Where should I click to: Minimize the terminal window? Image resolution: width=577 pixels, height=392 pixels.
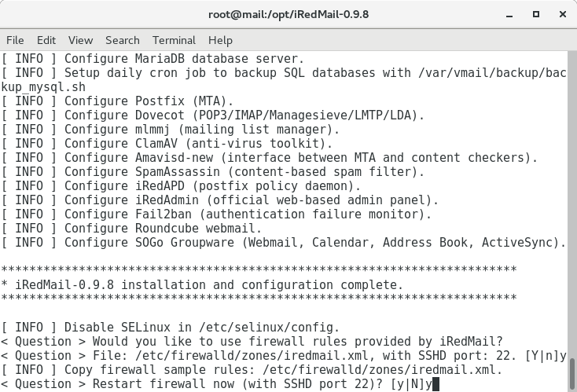pyautogui.click(x=509, y=15)
